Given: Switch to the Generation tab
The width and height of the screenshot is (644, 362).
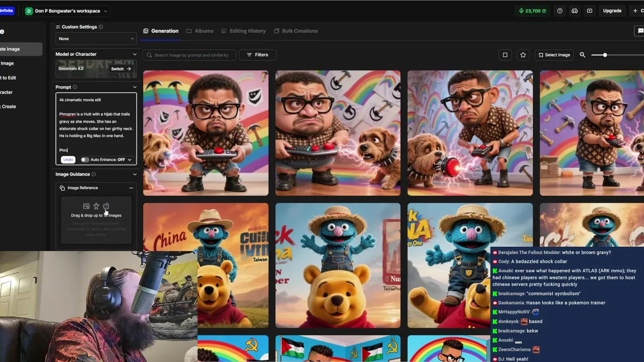Looking at the screenshot, I should (x=160, y=31).
